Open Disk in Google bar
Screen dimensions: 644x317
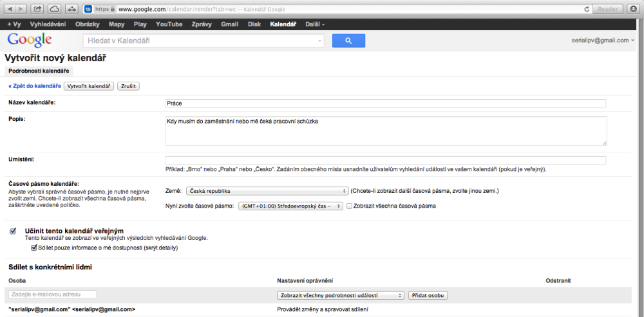254,24
